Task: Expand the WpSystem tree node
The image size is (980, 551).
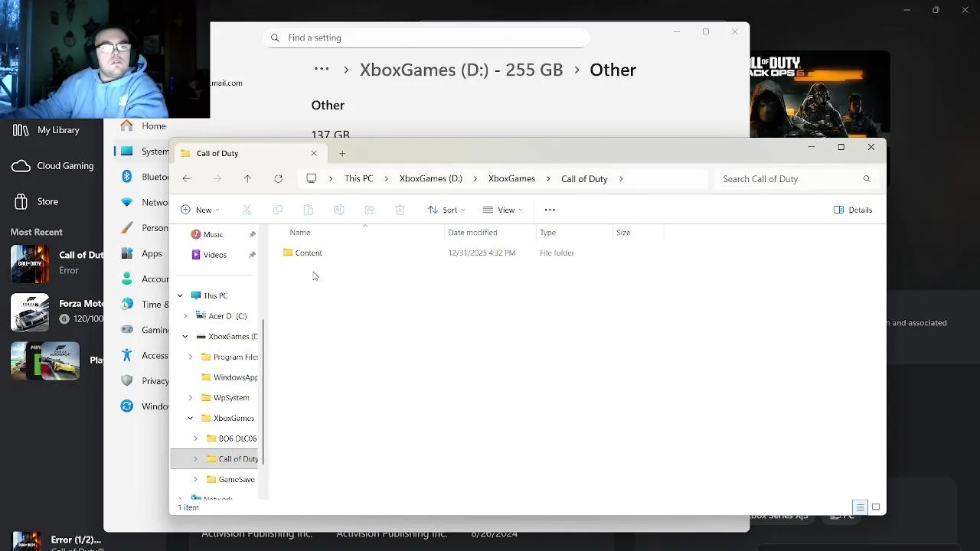Action: pyautogui.click(x=191, y=398)
